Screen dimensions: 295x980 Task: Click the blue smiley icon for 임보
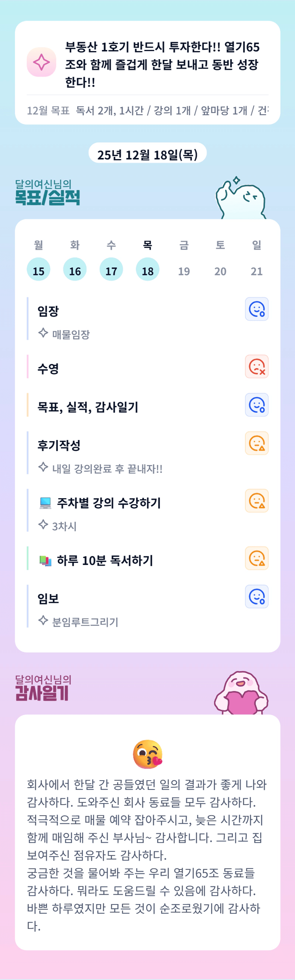(x=256, y=597)
